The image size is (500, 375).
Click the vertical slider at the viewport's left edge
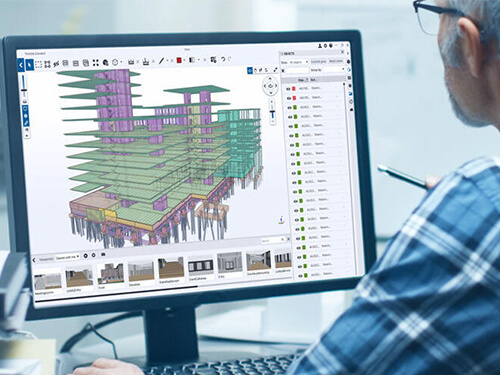point(24,87)
